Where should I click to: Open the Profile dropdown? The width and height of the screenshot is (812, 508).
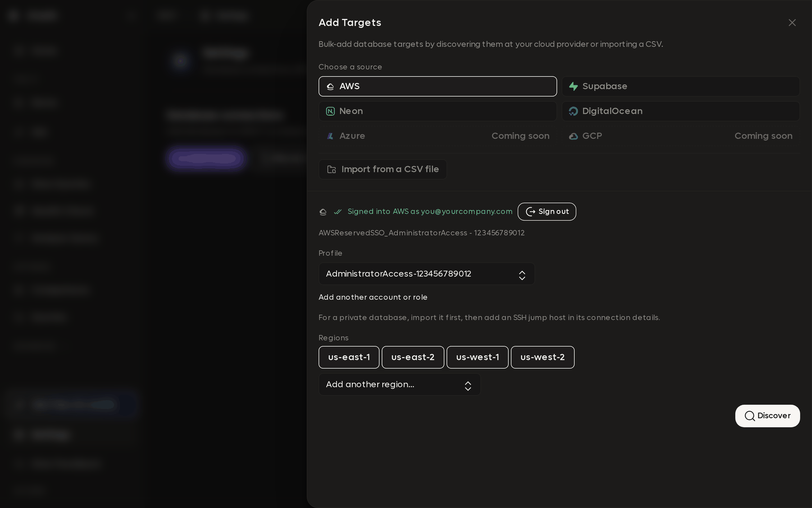point(427,274)
